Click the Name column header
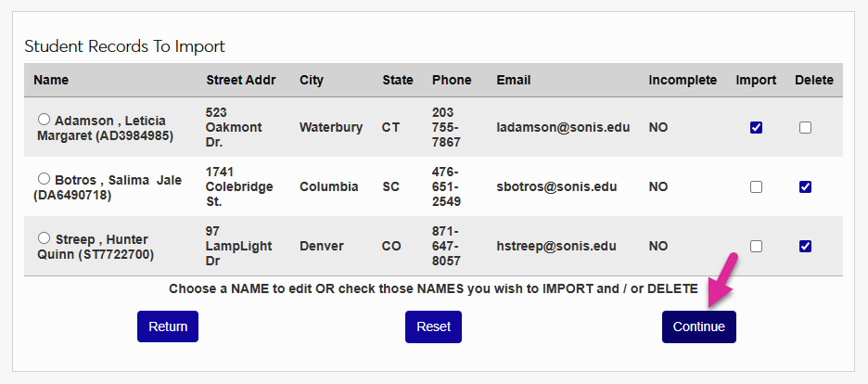The image size is (868, 384). [x=51, y=80]
